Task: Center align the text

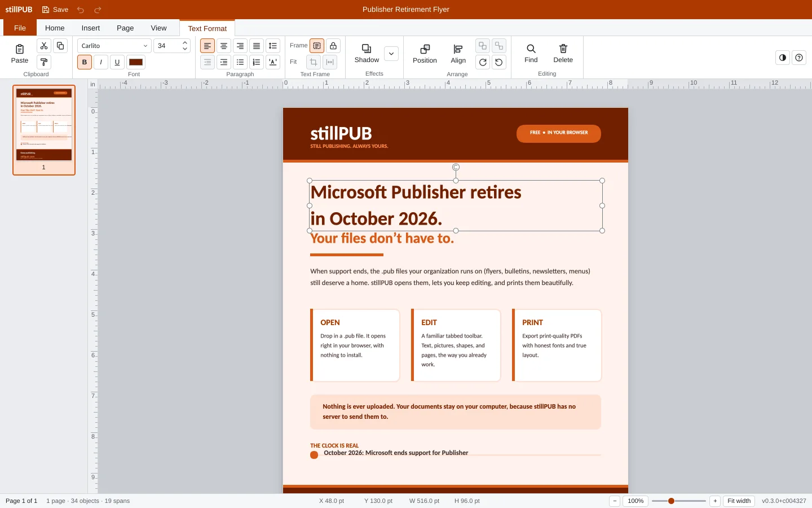Action: pyautogui.click(x=224, y=46)
